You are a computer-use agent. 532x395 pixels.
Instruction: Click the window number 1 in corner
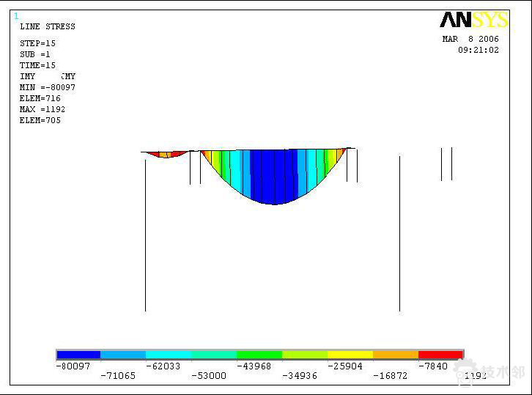pyautogui.click(x=16, y=15)
